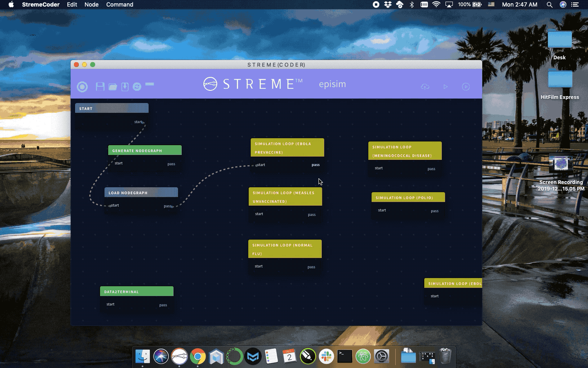Click pass port on Measles Unvaccinated node

point(312,215)
